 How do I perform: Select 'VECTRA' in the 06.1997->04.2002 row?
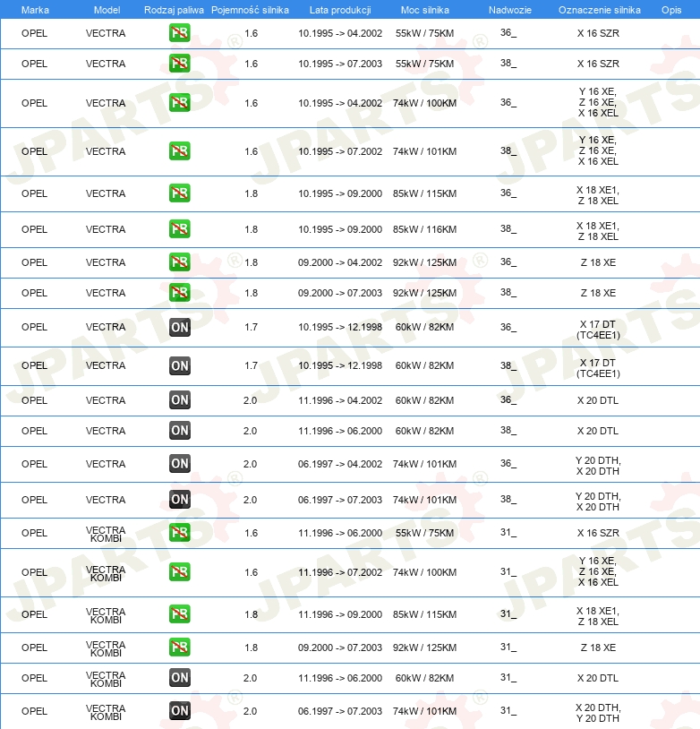(x=106, y=464)
